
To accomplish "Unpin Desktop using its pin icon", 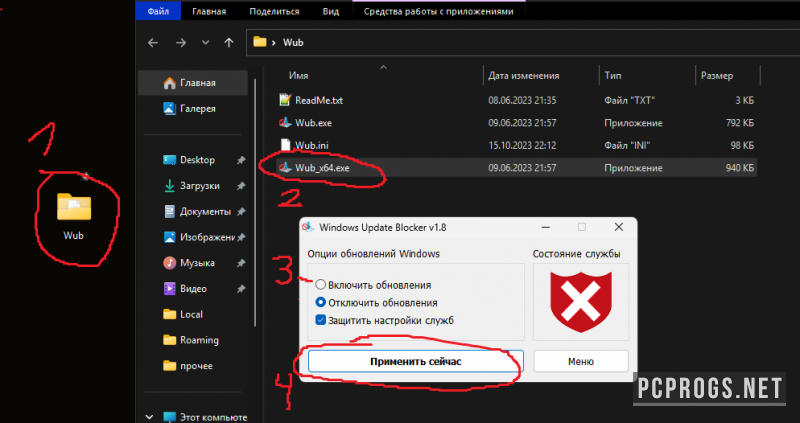I will tap(241, 160).
